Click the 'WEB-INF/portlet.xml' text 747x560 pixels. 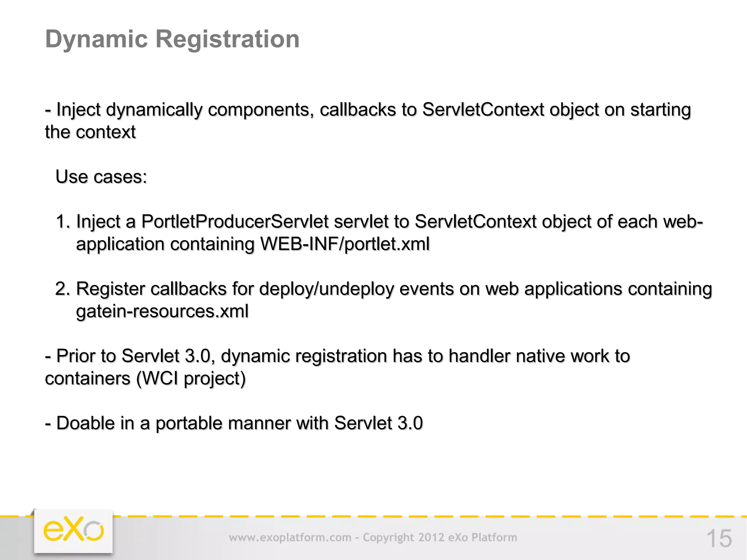tap(345, 244)
